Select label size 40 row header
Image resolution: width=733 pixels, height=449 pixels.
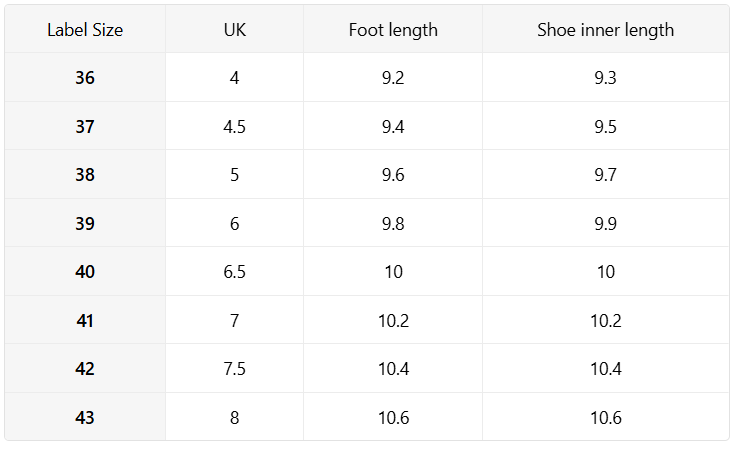point(85,271)
